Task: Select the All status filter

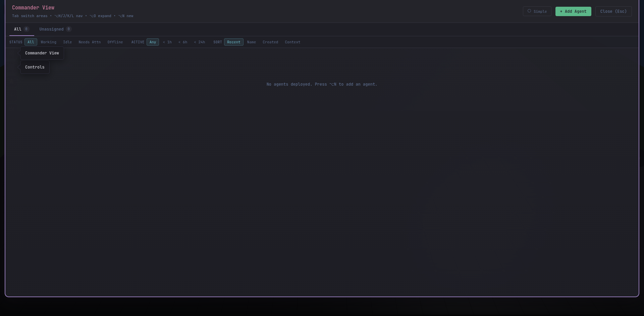Action: click(x=31, y=42)
